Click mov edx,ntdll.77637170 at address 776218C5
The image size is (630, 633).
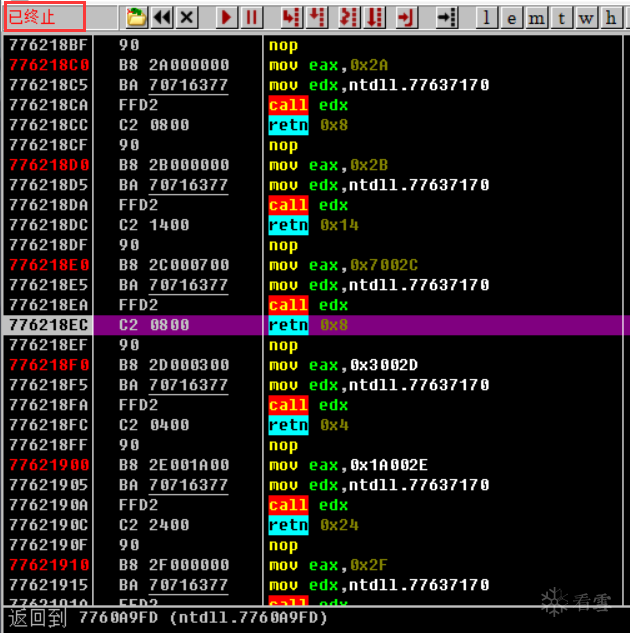pos(379,85)
